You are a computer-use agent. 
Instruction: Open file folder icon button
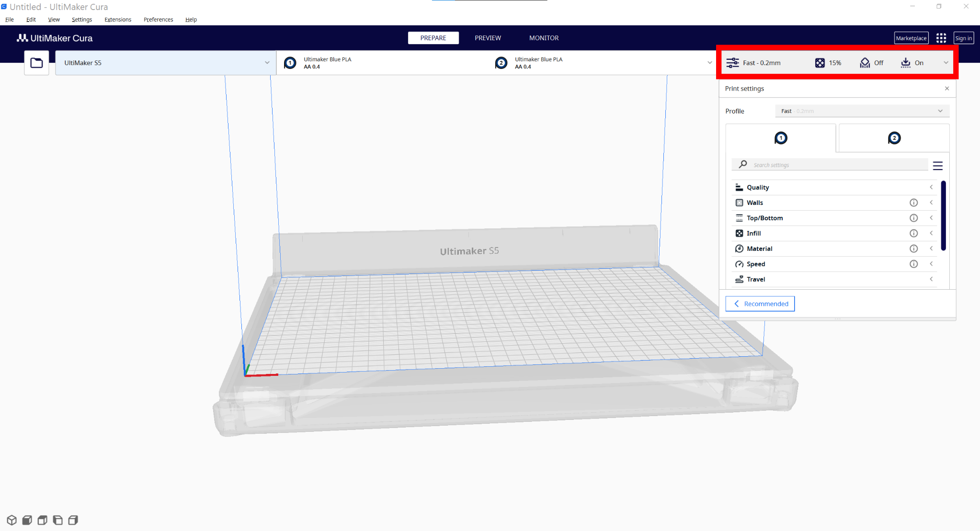point(36,63)
